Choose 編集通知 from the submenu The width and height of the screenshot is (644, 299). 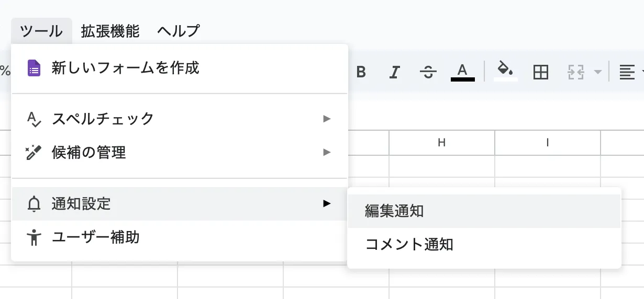coord(394,211)
